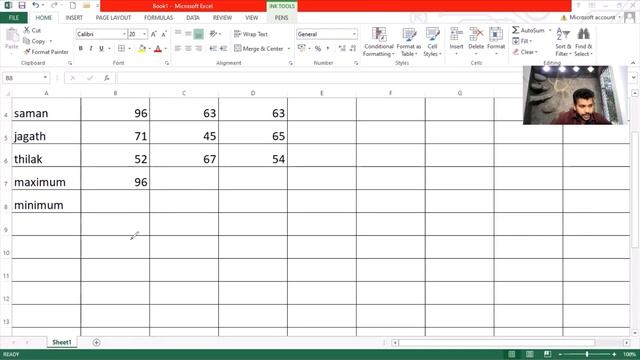Toggle Underline formatting
The width and height of the screenshot is (640, 360).
(x=101, y=49)
